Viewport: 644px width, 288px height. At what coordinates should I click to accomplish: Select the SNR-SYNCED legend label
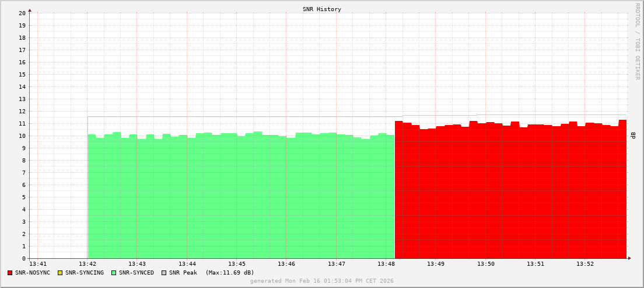pos(136,273)
